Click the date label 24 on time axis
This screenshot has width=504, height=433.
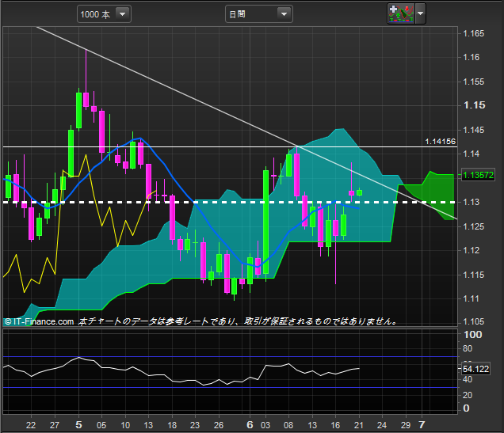[x=382, y=425]
